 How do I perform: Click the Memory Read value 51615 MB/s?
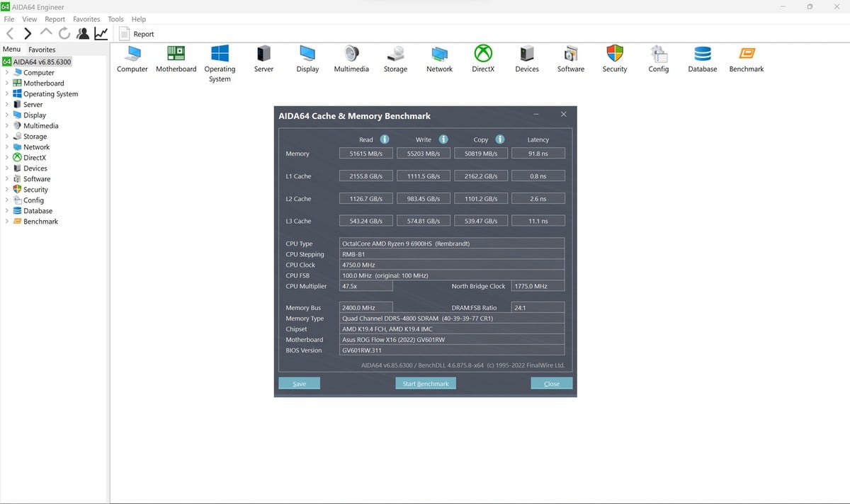(x=366, y=154)
